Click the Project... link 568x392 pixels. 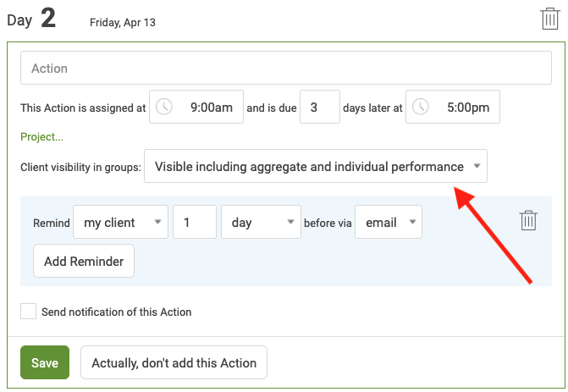tap(41, 137)
